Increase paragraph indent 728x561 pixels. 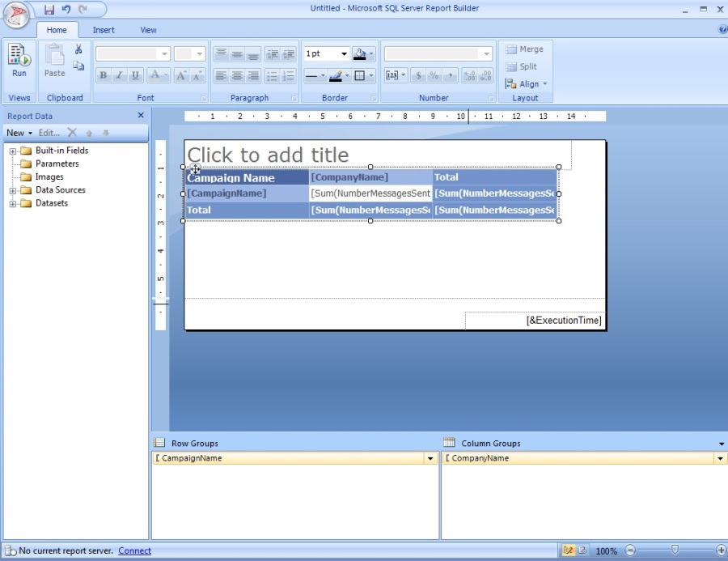point(288,54)
